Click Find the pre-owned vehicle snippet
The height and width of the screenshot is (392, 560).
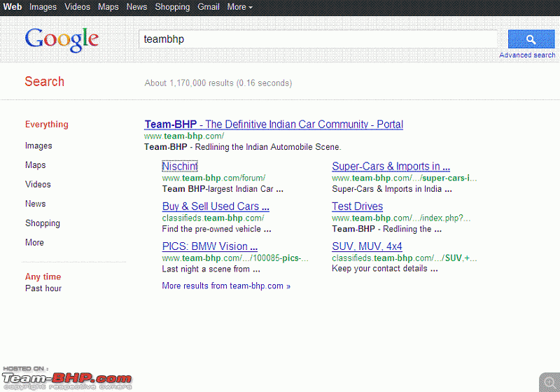click(216, 229)
